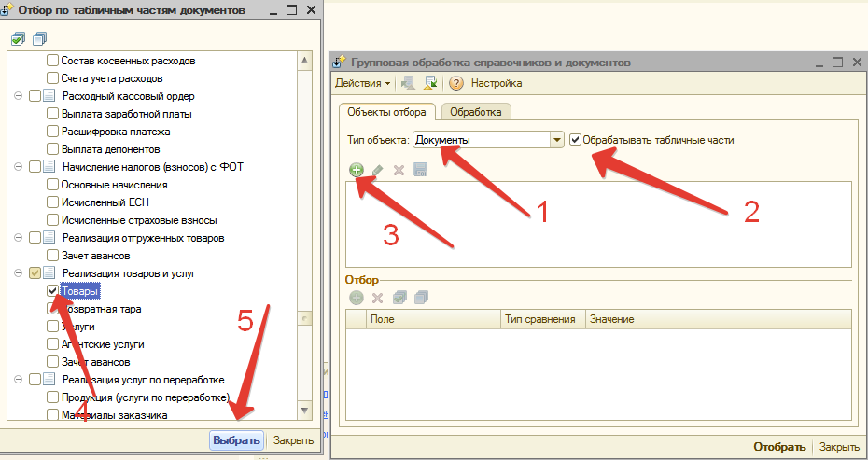This screenshot has width=868, height=460.
Task: Click the pencil edit icon above the object list
Action: [x=377, y=170]
